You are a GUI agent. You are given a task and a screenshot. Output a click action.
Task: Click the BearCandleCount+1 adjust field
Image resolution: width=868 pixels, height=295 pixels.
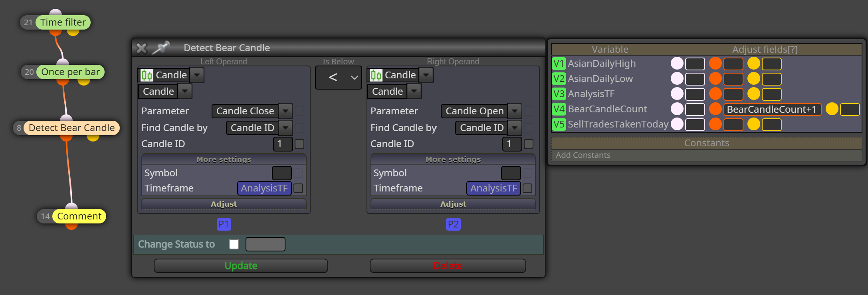point(772,110)
